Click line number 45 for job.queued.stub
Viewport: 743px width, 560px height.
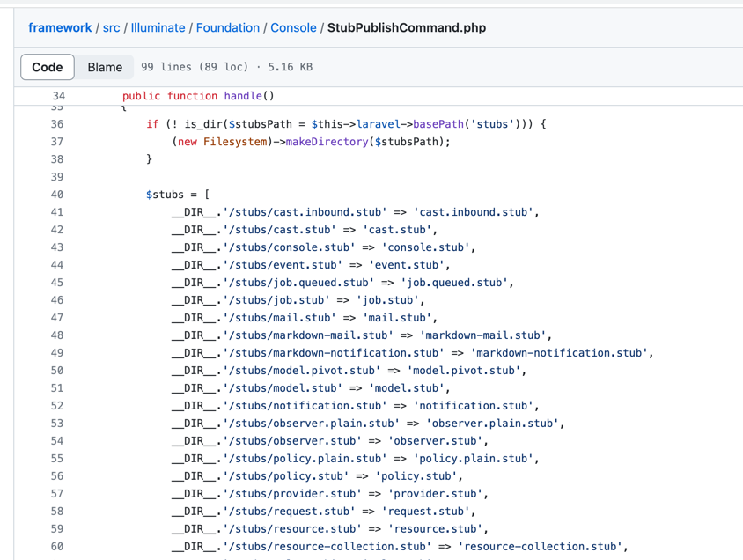[57, 283]
